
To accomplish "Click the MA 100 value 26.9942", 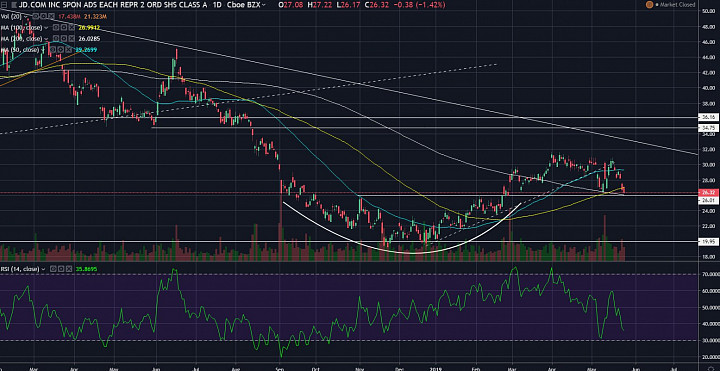I will coord(89,28).
